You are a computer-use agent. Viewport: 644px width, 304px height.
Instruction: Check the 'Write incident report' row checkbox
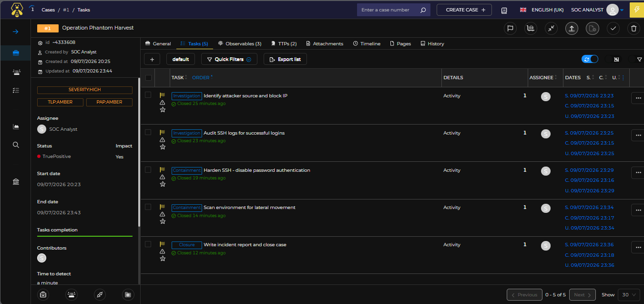point(148,244)
